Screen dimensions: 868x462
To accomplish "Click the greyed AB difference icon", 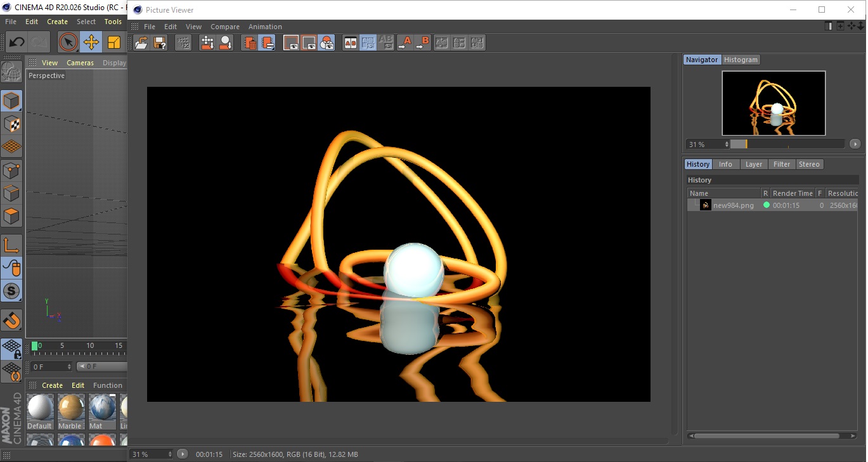I will 442,42.
